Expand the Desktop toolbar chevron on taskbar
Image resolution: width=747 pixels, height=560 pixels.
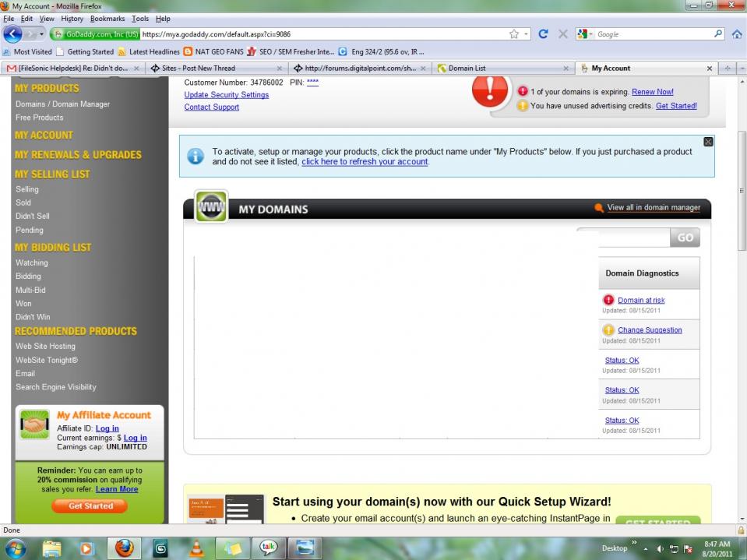point(634,542)
